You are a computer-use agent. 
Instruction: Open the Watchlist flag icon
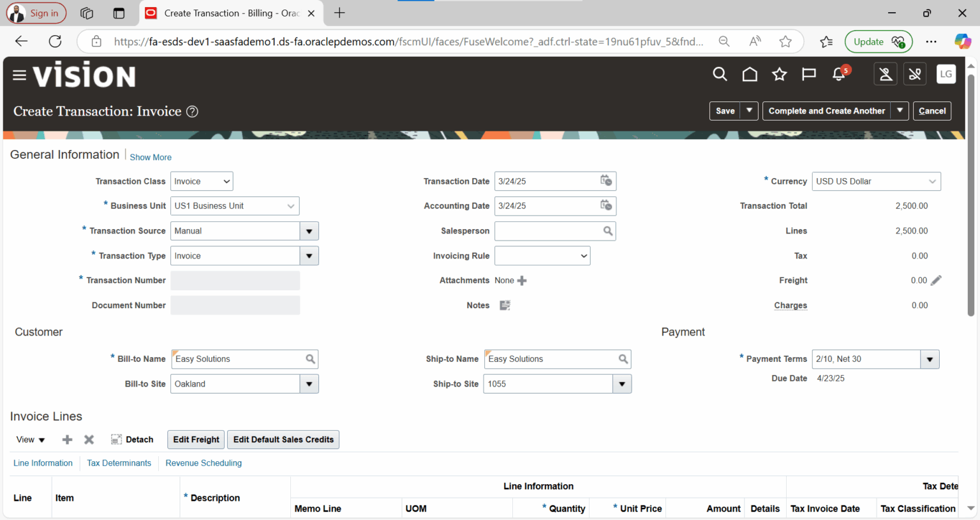coord(808,74)
